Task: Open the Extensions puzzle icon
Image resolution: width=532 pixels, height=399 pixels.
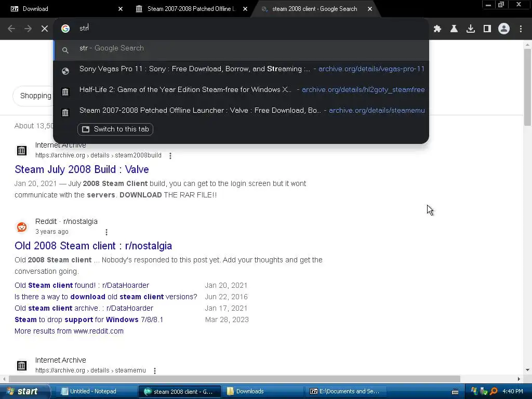Action: (x=437, y=29)
